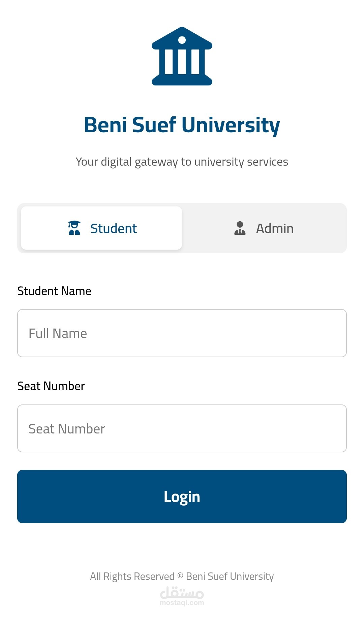Open the mostaql.com watermark link
This screenshot has width=364, height=619.
[x=182, y=603]
